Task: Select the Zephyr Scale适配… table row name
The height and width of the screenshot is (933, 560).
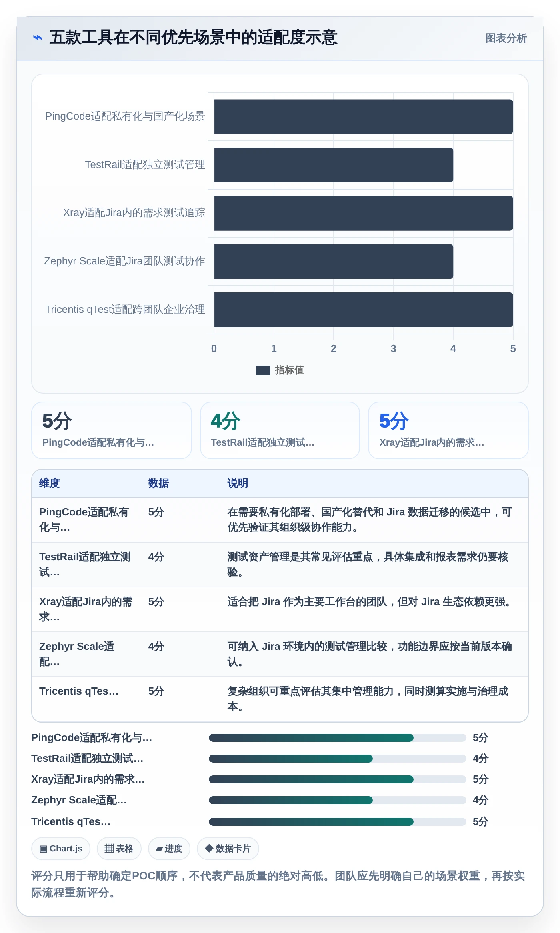Action: tap(77, 654)
